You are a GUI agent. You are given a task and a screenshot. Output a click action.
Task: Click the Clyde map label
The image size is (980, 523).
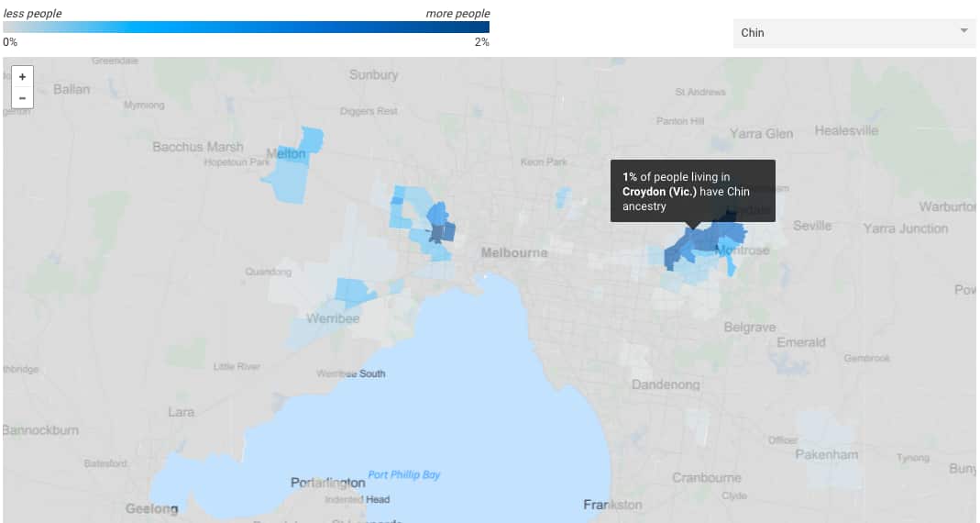pyautogui.click(x=733, y=496)
